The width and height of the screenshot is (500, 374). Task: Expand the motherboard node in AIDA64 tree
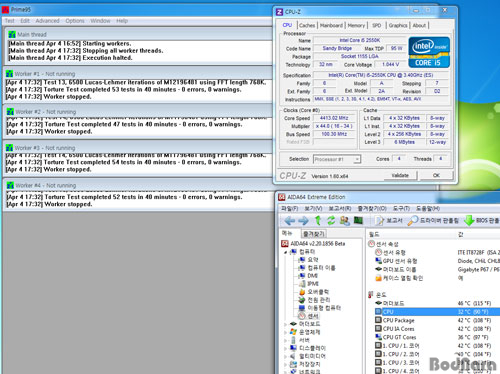286,324
